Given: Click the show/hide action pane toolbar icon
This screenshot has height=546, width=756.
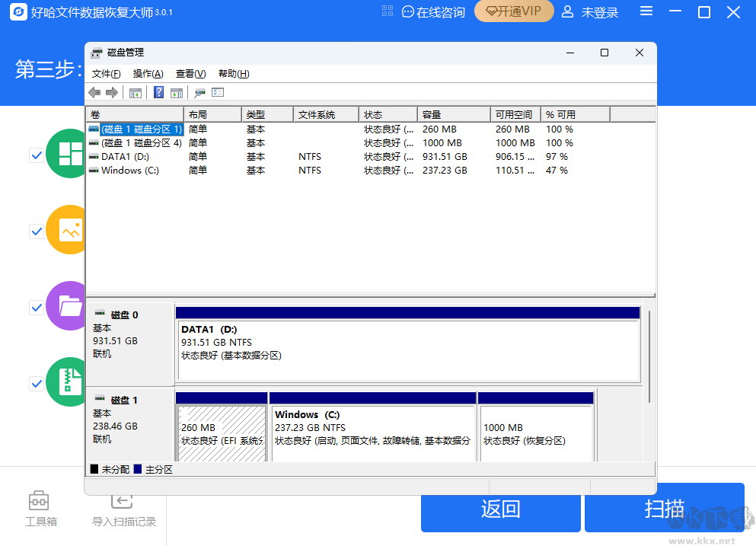Looking at the screenshot, I should (176, 92).
